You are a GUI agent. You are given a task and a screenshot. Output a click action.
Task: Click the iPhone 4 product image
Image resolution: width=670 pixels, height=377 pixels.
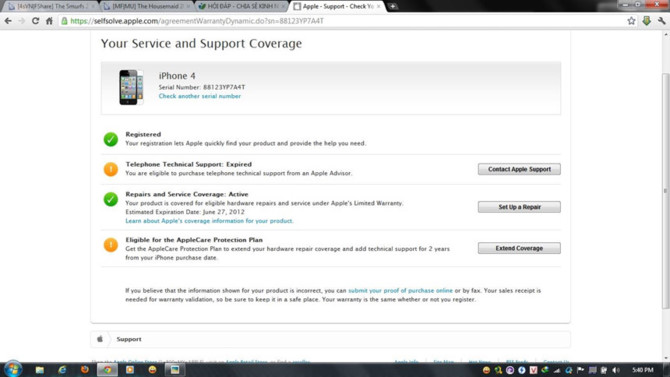pyautogui.click(x=131, y=87)
